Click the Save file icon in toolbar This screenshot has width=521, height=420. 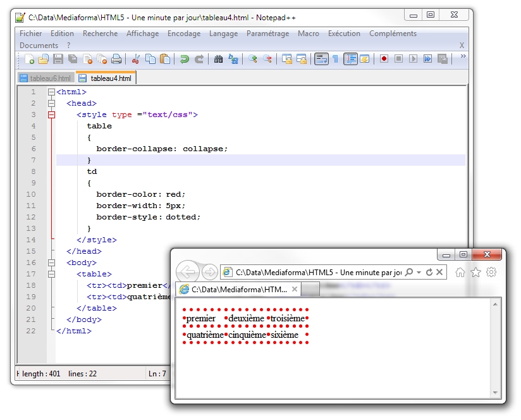[x=58, y=59]
